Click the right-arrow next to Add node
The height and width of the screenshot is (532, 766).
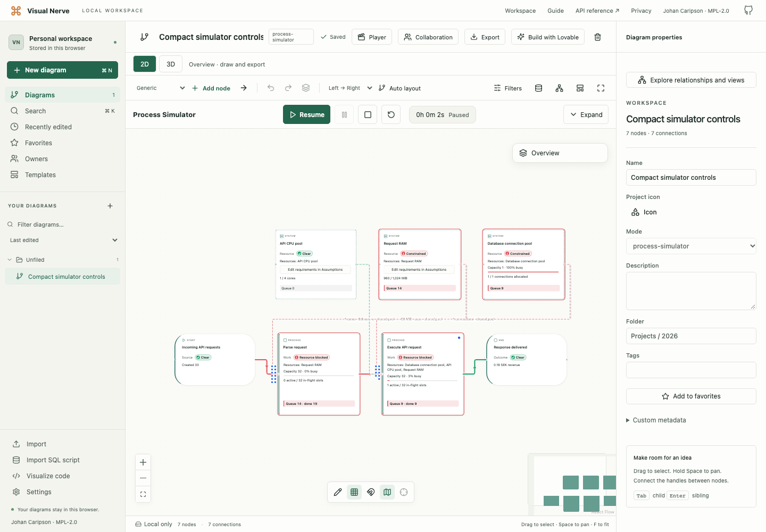pos(244,88)
